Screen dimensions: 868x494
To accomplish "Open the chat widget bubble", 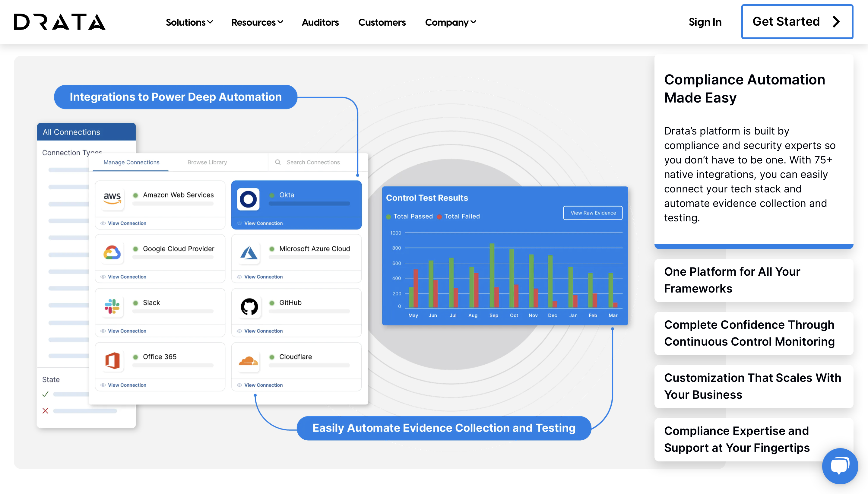I will 840,466.
